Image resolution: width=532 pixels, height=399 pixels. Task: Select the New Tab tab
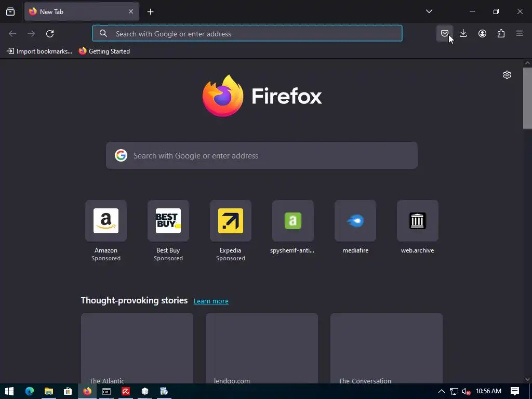coord(82,11)
